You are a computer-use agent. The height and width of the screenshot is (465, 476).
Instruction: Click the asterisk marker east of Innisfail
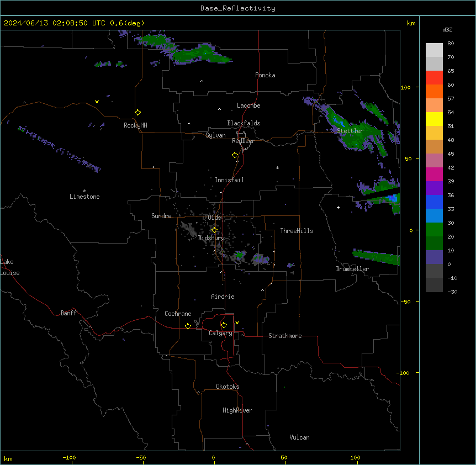[277, 167]
